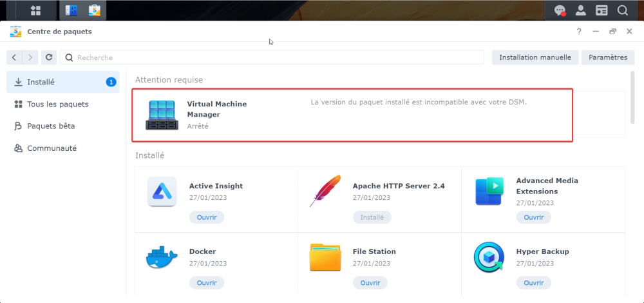Click the Attention requise section heading

169,80
